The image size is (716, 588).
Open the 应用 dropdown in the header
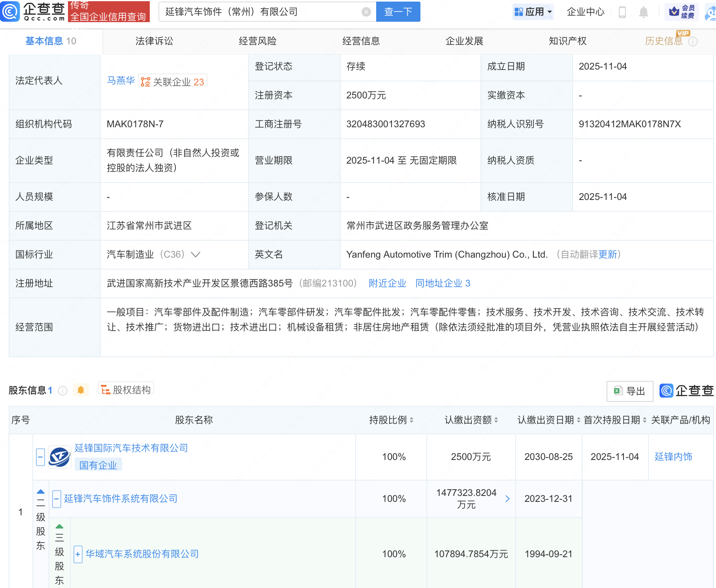point(533,11)
